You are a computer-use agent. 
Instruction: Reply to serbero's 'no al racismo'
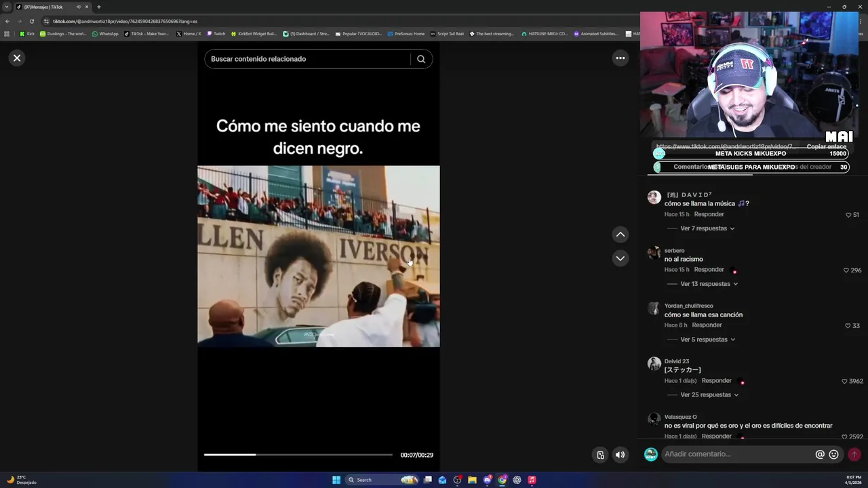click(709, 270)
